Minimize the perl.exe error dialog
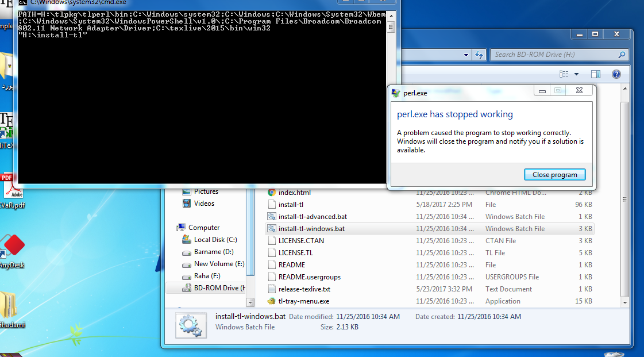644x357 pixels. click(542, 90)
